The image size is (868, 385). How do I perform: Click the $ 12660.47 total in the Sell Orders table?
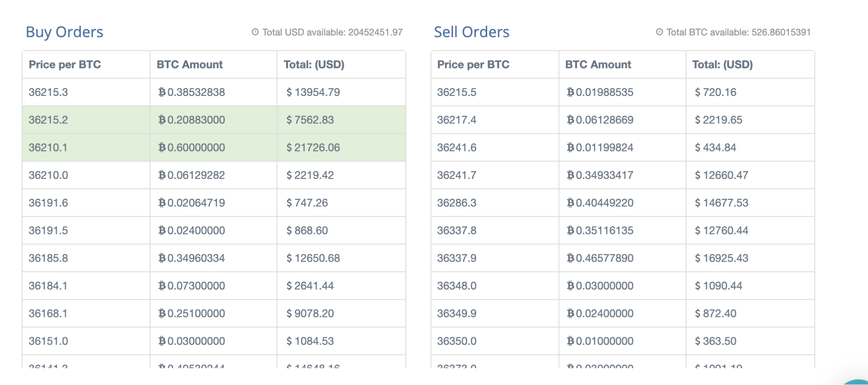[x=721, y=175]
